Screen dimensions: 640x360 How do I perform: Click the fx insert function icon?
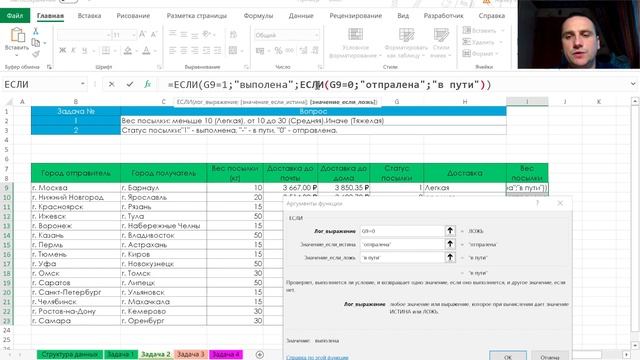(x=147, y=84)
